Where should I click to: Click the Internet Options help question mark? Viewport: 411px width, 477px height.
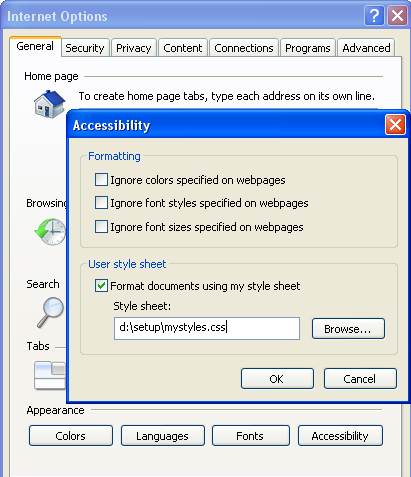point(374,16)
